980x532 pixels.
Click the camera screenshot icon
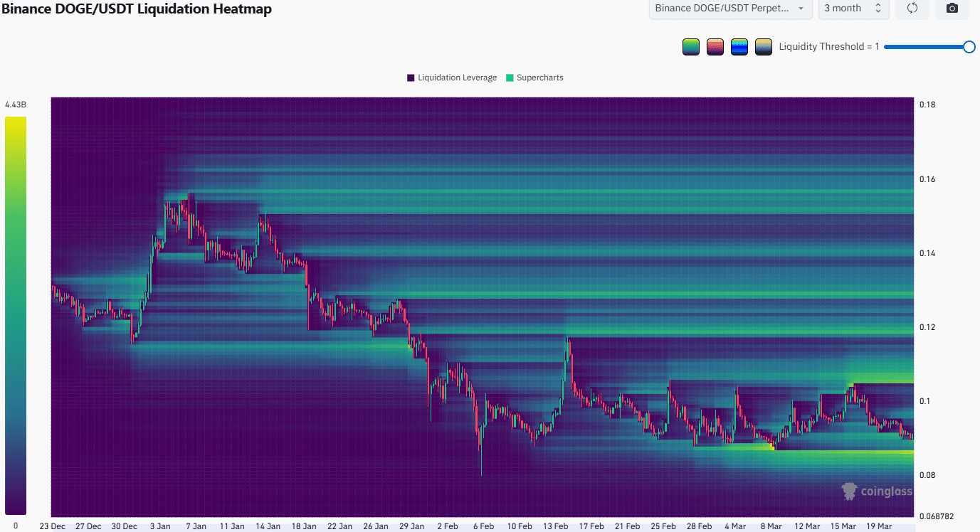click(952, 9)
